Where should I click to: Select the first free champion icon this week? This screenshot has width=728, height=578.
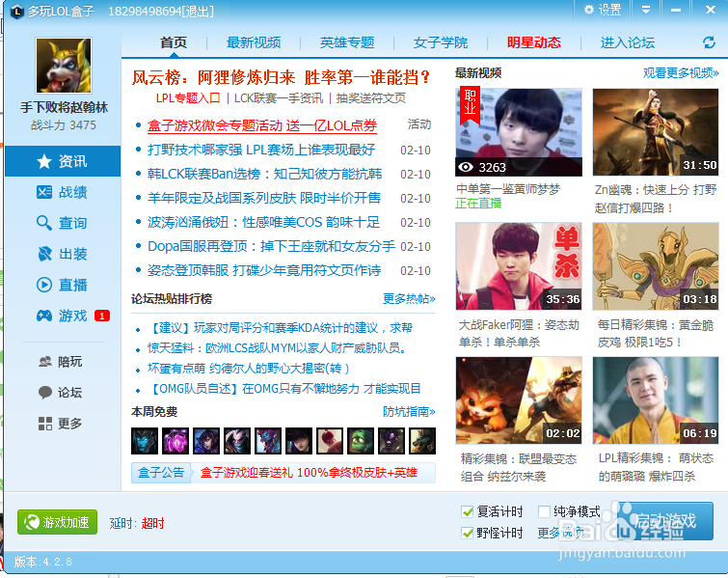[145, 441]
